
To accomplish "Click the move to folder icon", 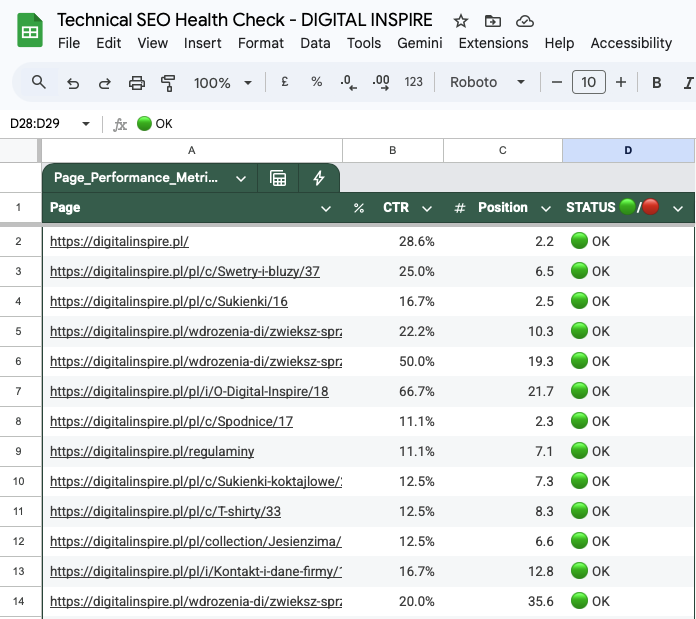I will point(493,21).
